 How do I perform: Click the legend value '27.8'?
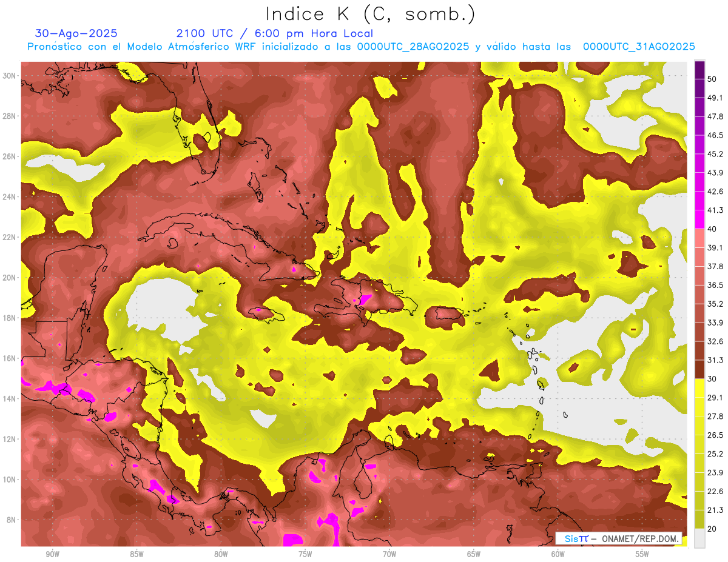click(x=715, y=416)
